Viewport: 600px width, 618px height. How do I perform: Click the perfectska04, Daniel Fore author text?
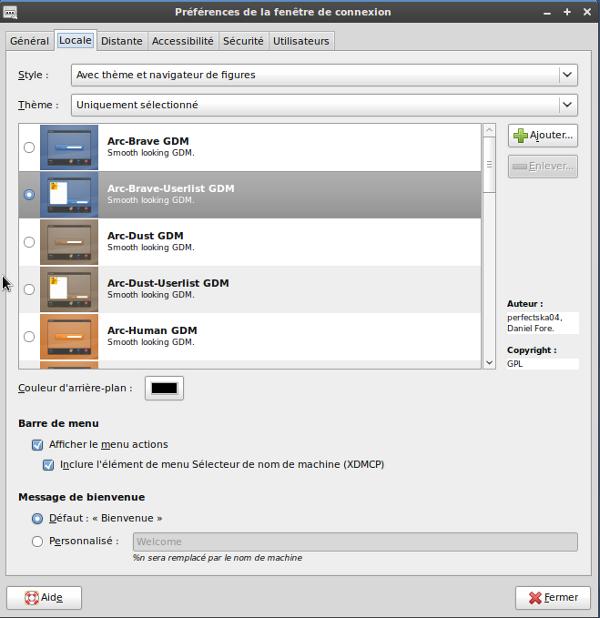(535, 323)
